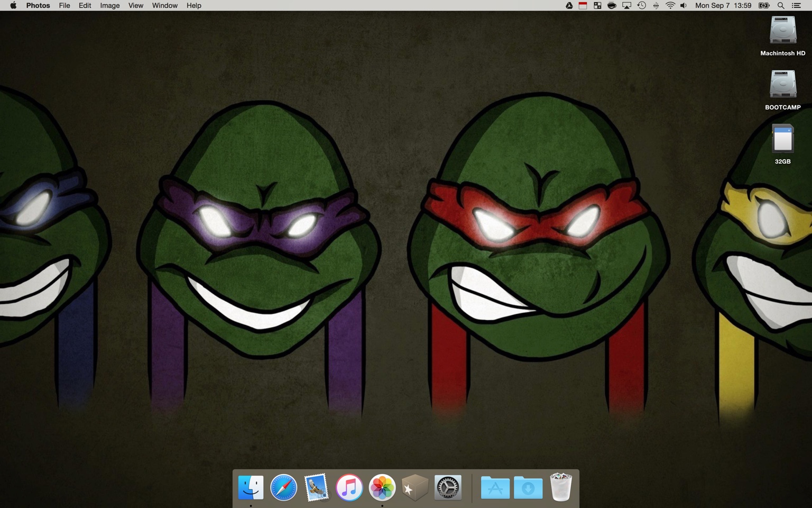
Task: Open the File menu
Action: point(64,5)
